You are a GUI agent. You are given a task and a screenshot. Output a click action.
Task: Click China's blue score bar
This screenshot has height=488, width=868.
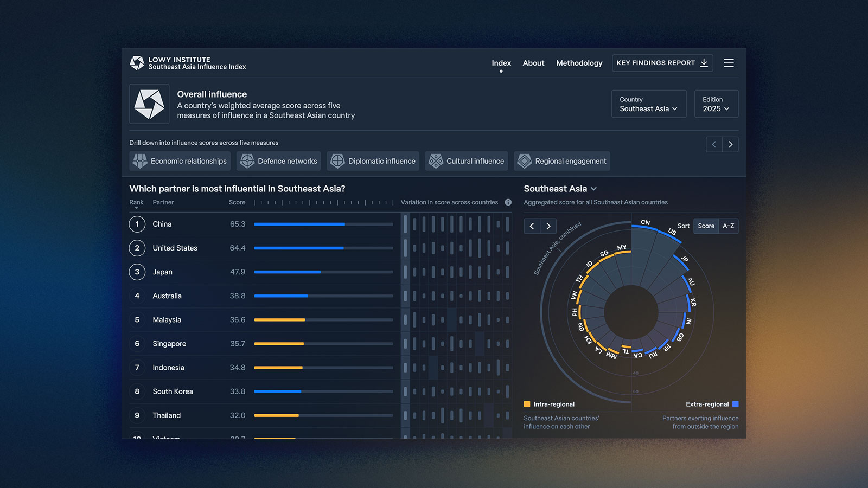click(x=299, y=224)
